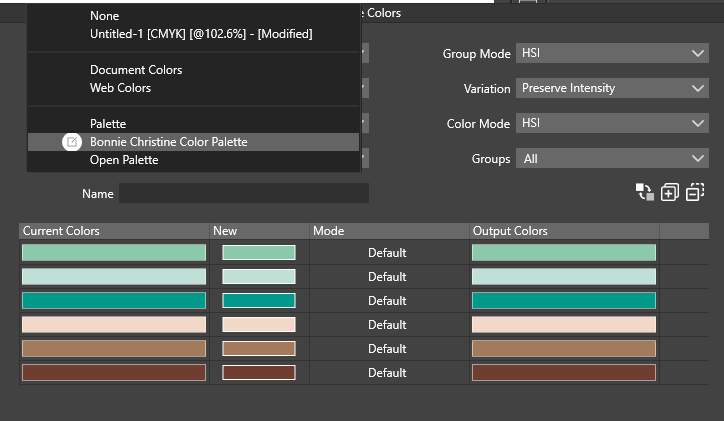This screenshot has height=421, width=724.
Task: Open the Group Mode dropdown
Action: (x=612, y=54)
